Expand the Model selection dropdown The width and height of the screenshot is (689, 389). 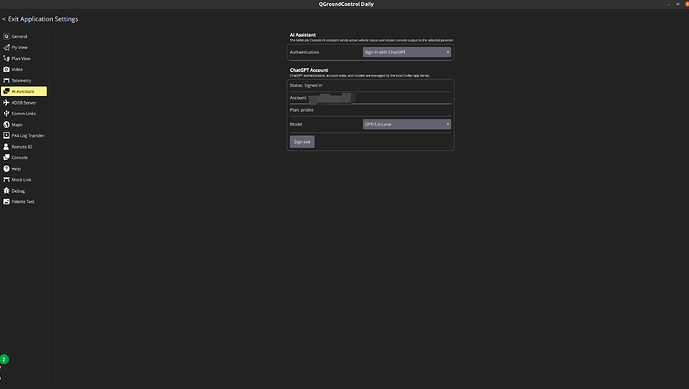[406, 124]
